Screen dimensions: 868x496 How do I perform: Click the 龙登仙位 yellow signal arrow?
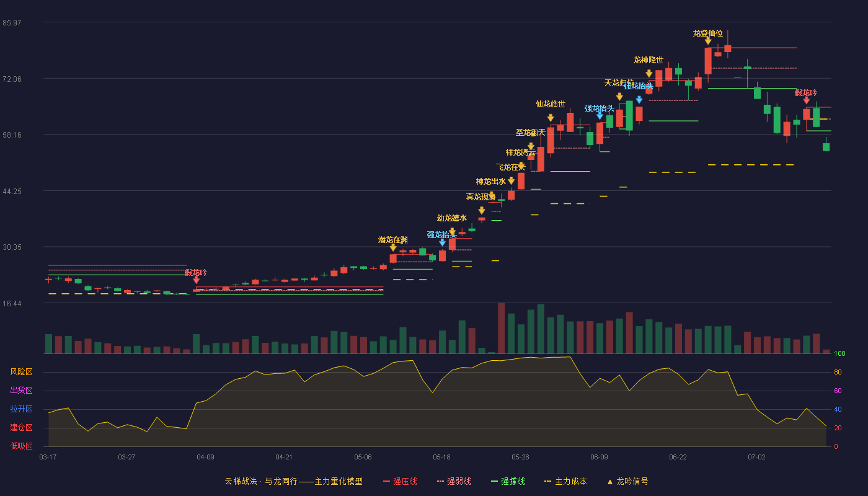pos(708,41)
